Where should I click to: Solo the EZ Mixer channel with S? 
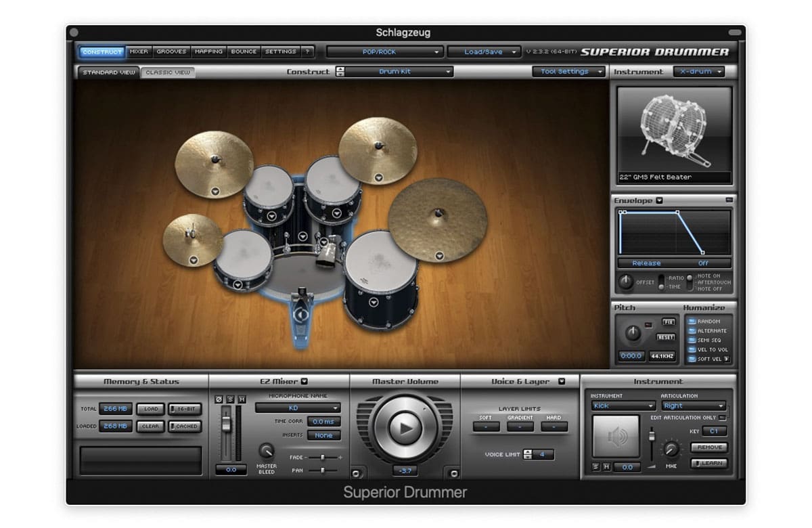pos(230,399)
